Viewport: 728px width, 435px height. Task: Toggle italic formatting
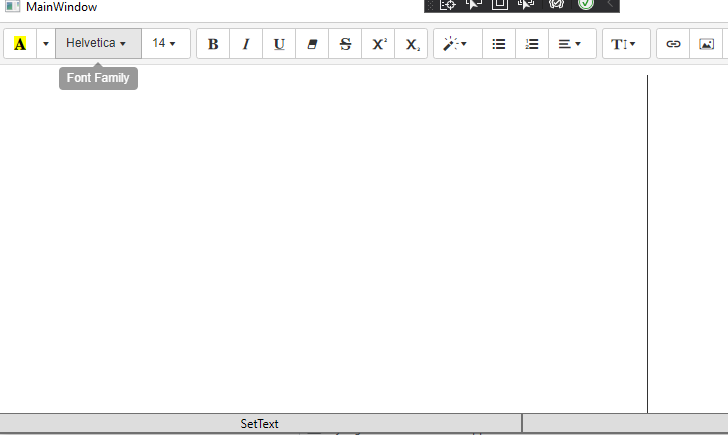[246, 44]
